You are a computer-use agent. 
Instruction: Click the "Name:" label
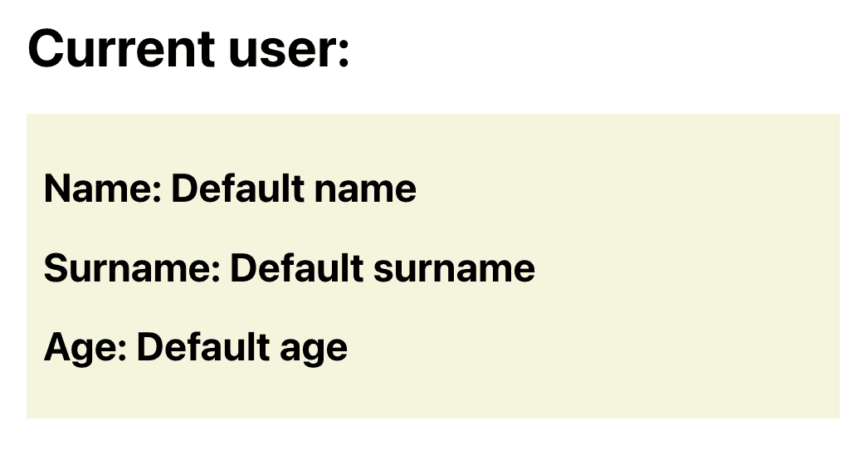[102, 188]
